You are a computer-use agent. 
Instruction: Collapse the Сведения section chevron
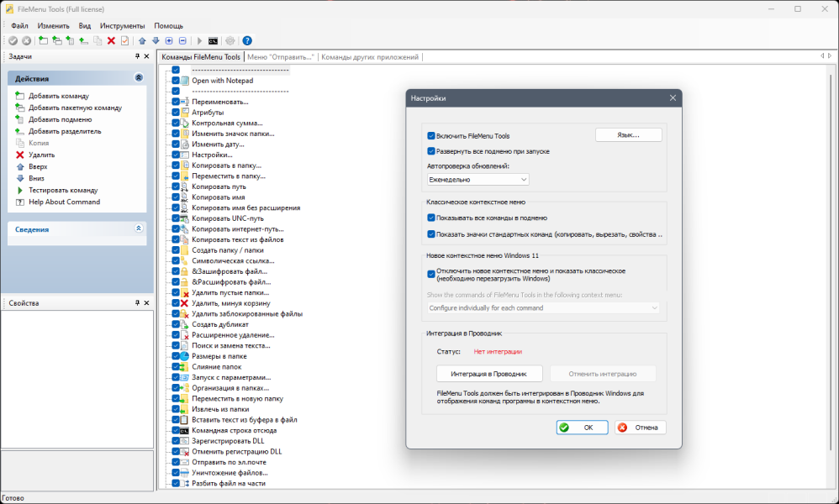(x=139, y=228)
